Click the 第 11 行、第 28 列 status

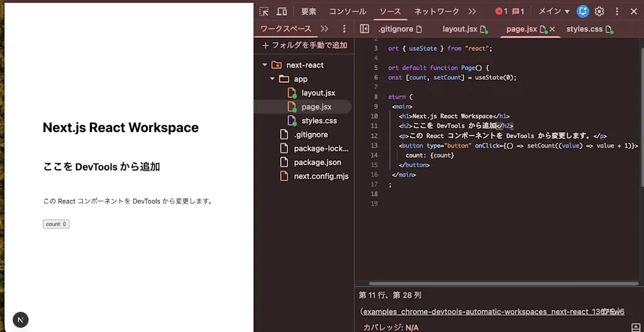point(390,295)
